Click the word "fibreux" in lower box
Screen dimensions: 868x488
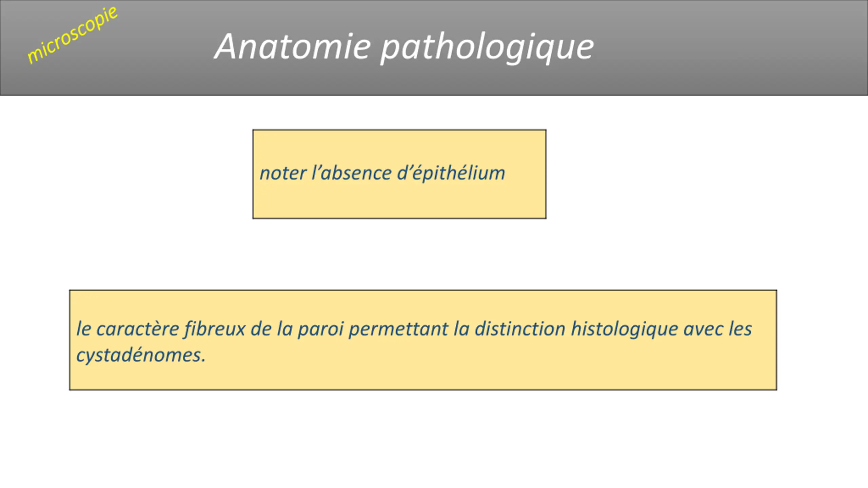tap(214, 329)
